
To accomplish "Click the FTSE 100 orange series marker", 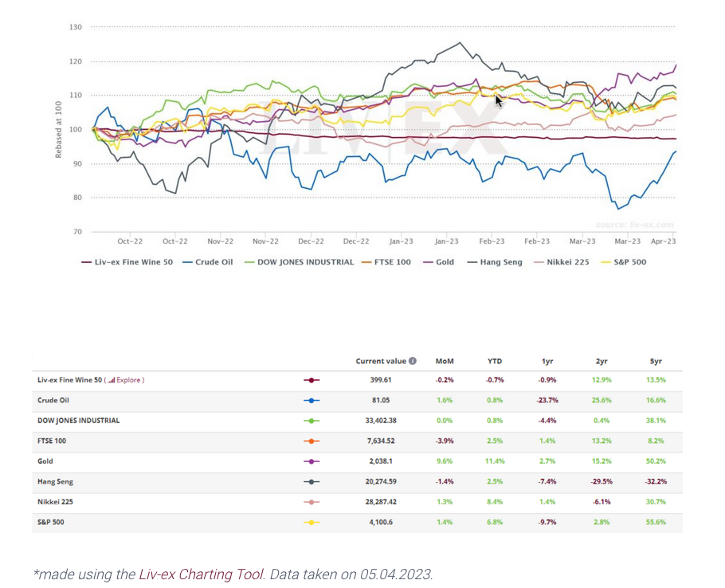I will tap(312, 441).
